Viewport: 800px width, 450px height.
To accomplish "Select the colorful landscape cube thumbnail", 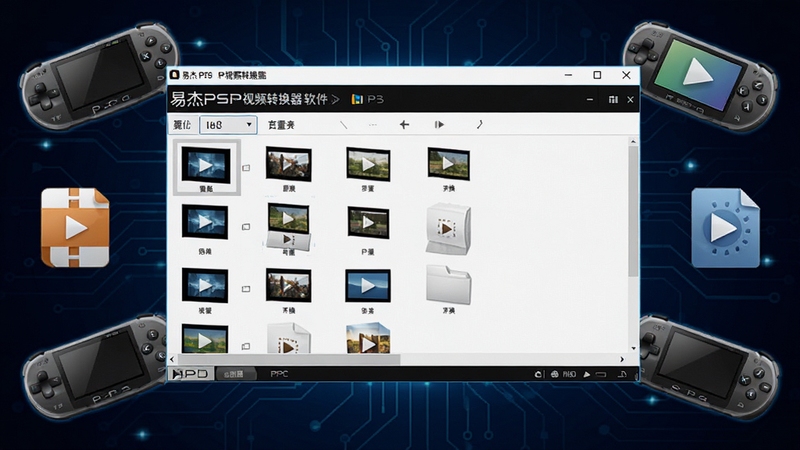I will (368, 338).
